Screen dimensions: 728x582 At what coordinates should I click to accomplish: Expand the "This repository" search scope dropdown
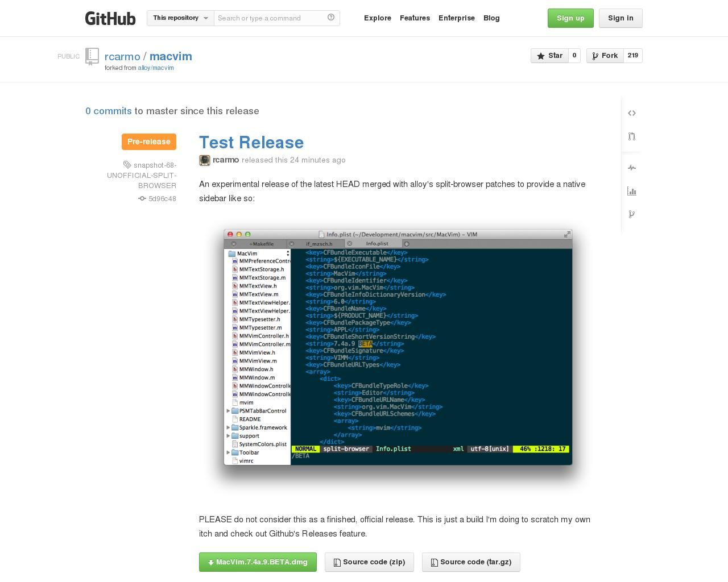tap(180, 18)
